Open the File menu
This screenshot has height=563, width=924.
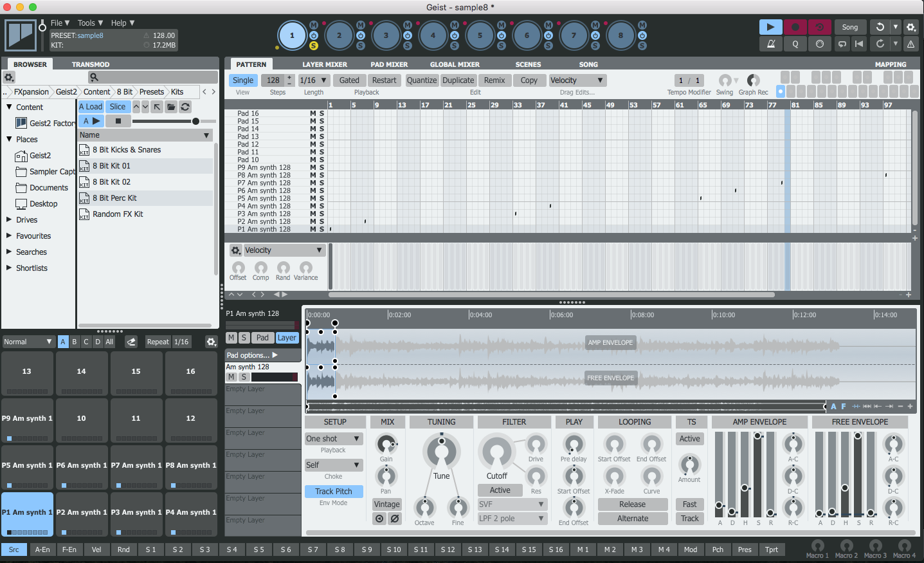(60, 23)
